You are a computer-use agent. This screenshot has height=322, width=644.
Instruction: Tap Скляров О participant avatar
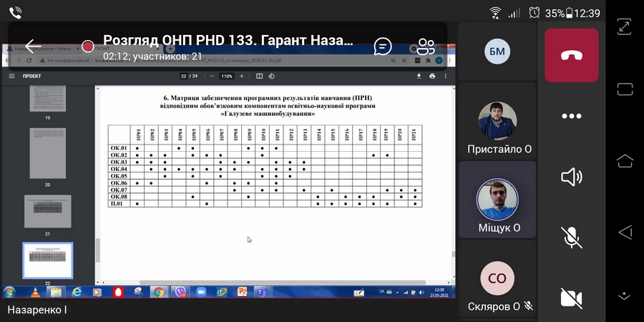coord(497,278)
